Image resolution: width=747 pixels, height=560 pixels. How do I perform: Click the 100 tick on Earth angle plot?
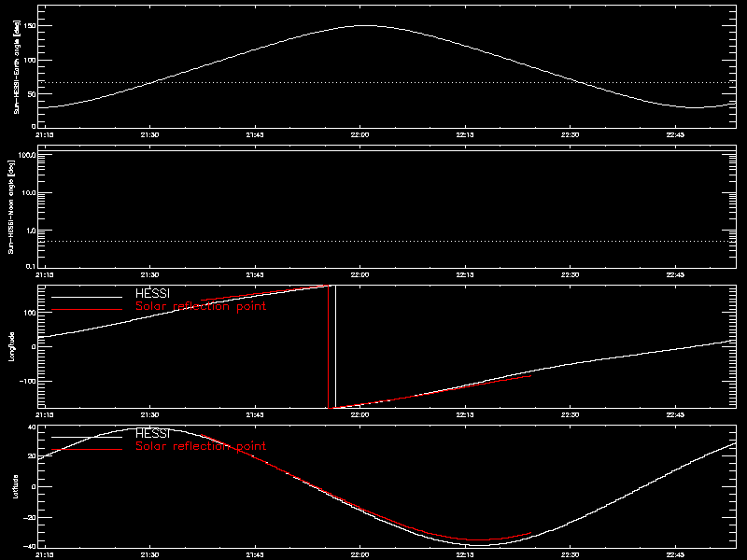pyautogui.click(x=30, y=60)
